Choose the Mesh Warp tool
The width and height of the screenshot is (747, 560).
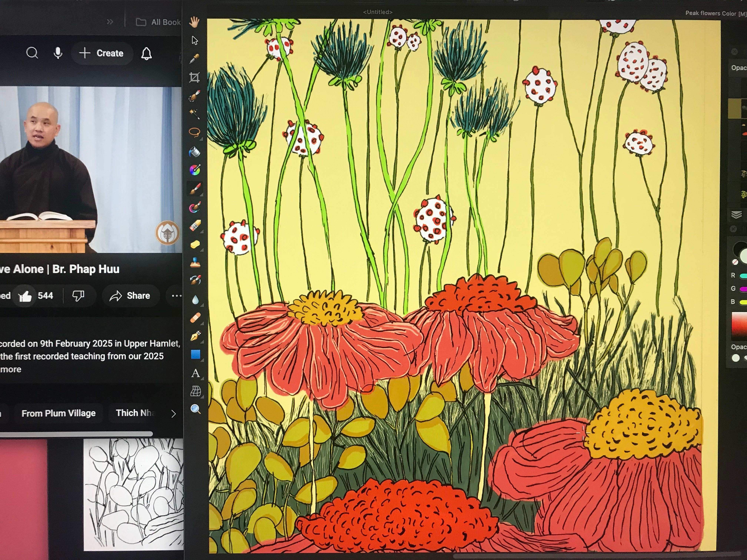195,391
